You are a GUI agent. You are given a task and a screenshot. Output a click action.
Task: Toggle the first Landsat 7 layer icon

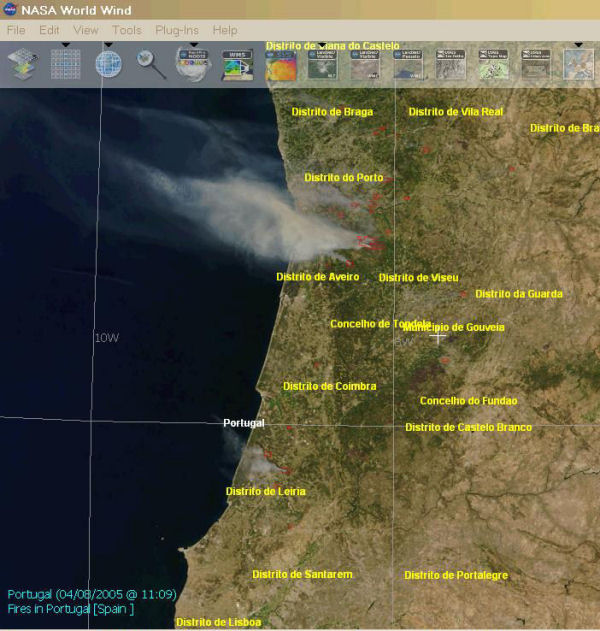[x=323, y=65]
